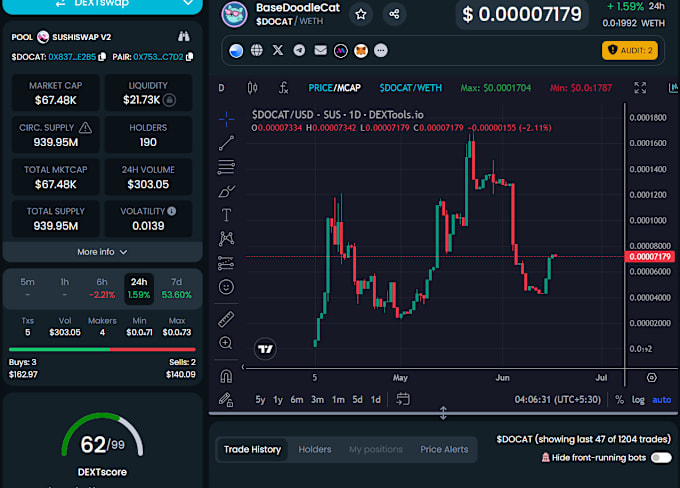
Task: Select the 6h stats period tab
Action: tap(102, 288)
